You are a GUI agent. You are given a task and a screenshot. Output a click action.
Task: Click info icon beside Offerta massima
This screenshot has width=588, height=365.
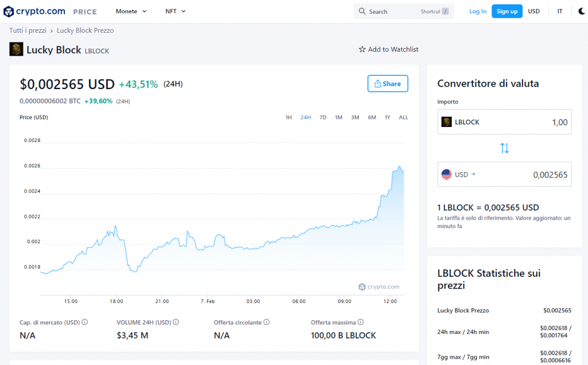click(361, 322)
